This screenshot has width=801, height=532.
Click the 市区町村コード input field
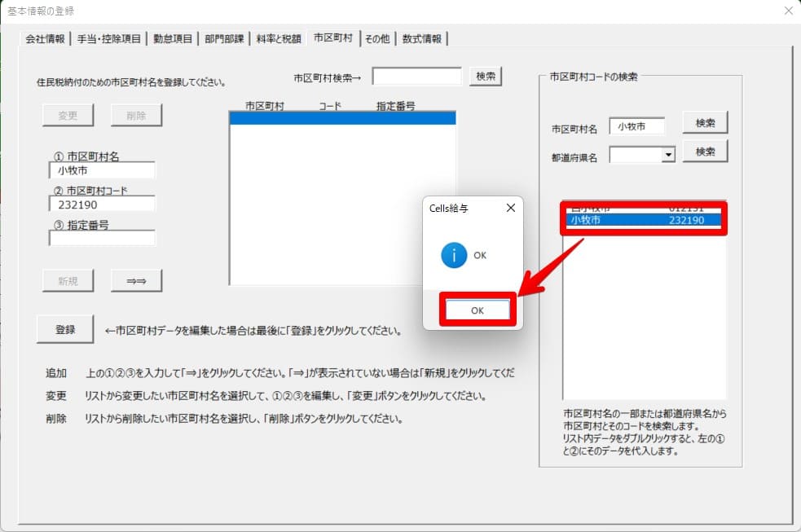(x=102, y=204)
